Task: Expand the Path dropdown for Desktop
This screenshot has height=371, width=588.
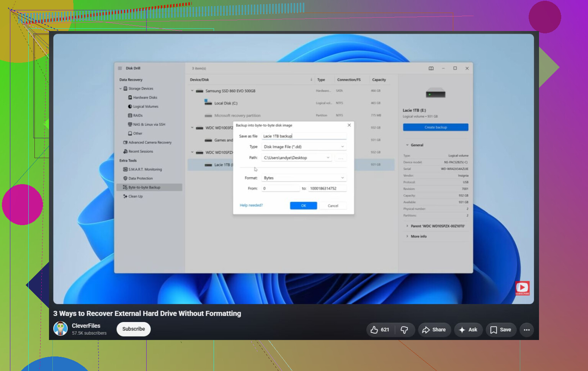Action: click(328, 158)
